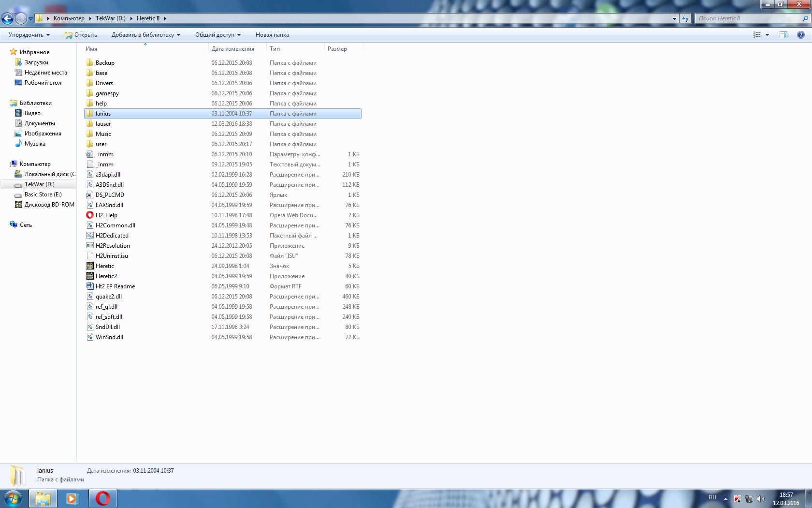Select the H2_Help Opera document icon
812x508 pixels.
pos(90,215)
